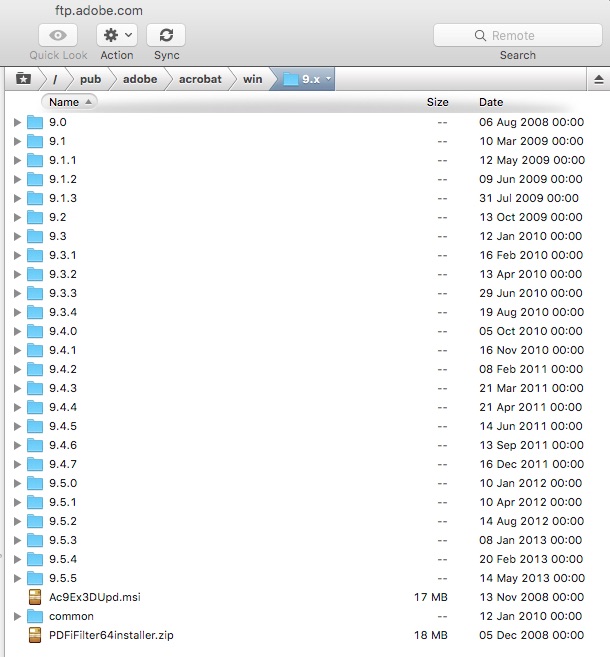Image resolution: width=610 pixels, height=657 pixels.
Task: Select the 9.0 folder name
Action: [x=58, y=122]
